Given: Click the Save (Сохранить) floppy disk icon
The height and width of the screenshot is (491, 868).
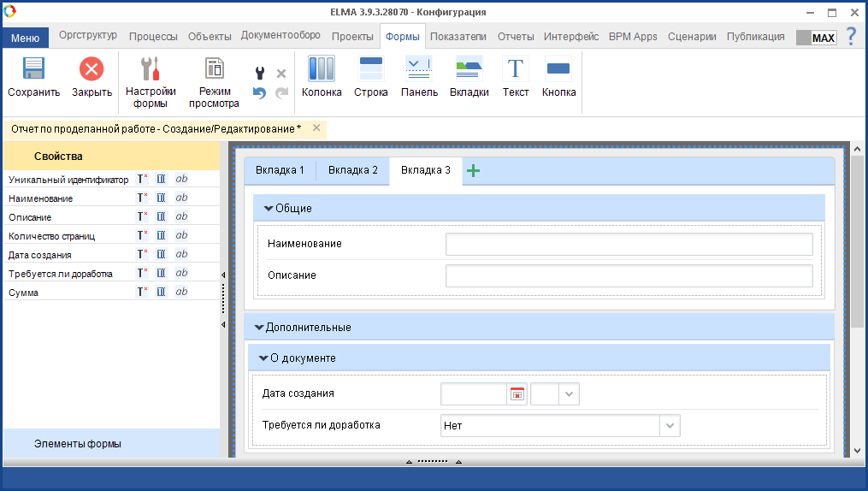Looking at the screenshot, I should [x=33, y=70].
